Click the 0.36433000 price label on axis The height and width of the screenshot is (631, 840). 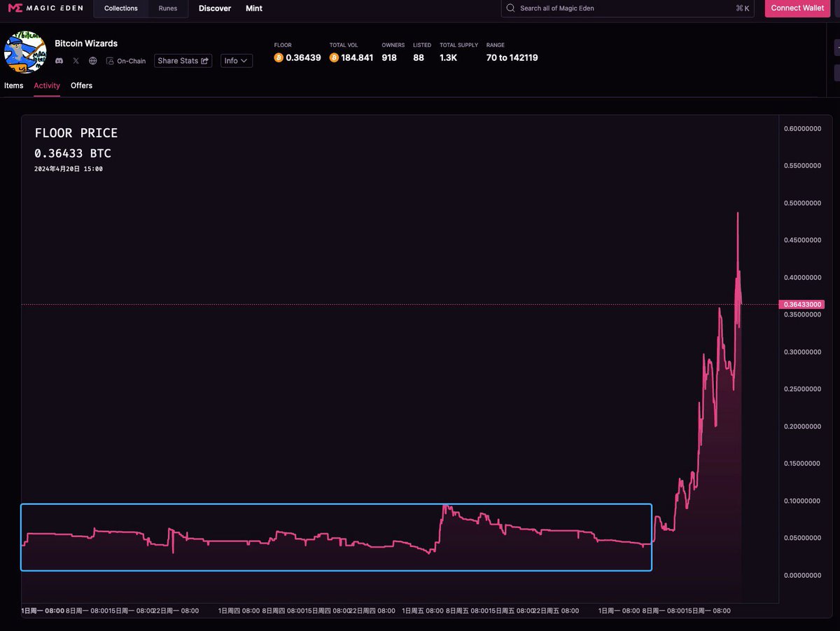pyautogui.click(x=802, y=305)
